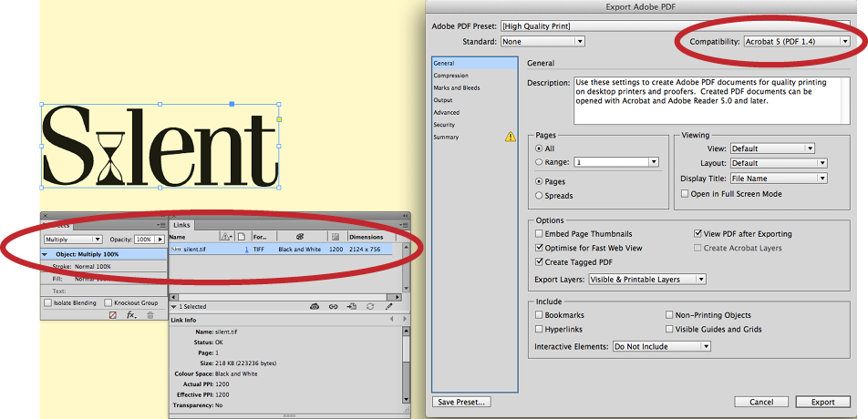Viewport: 868px width, 419px height.
Task: Click the Export button
Action: [823, 402]
